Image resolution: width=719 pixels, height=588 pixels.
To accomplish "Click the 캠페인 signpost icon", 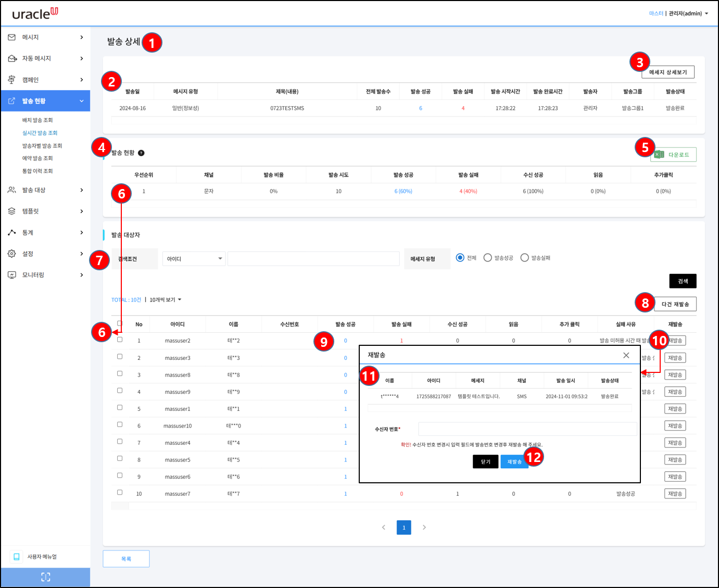I will pos(12,80).
